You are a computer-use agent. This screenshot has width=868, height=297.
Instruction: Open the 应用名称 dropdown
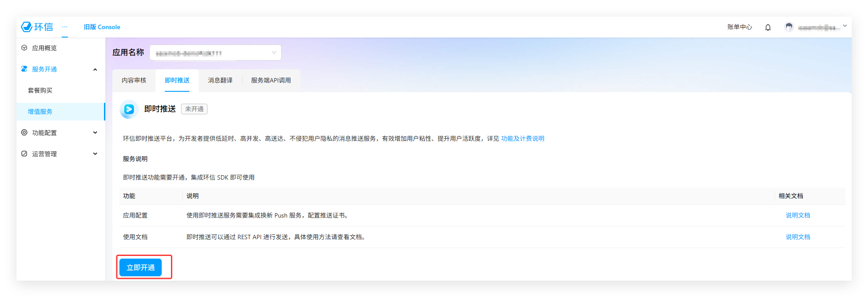pos(215,53)
